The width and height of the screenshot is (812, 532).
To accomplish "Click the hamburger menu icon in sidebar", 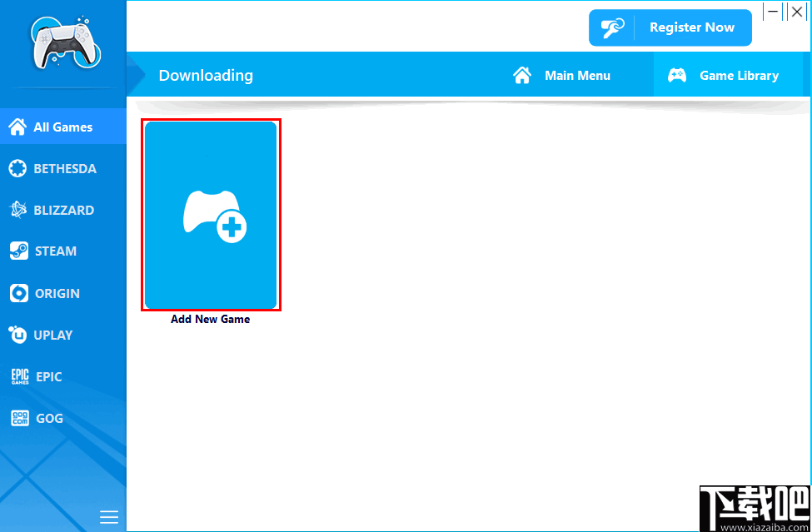I will (109, 516).
